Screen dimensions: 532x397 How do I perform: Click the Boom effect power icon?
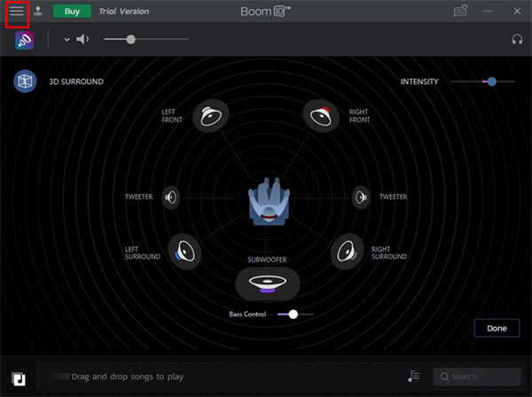coord(25,40)
